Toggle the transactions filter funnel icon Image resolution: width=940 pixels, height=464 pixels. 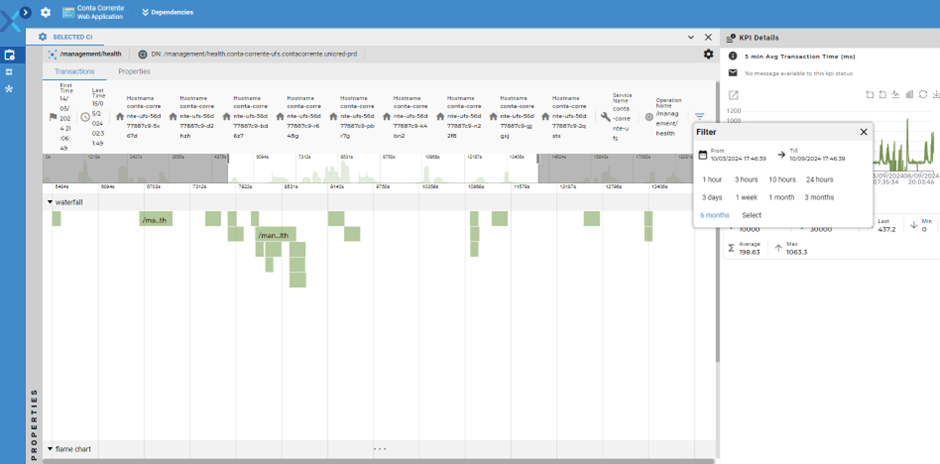(x=700, y=116)
